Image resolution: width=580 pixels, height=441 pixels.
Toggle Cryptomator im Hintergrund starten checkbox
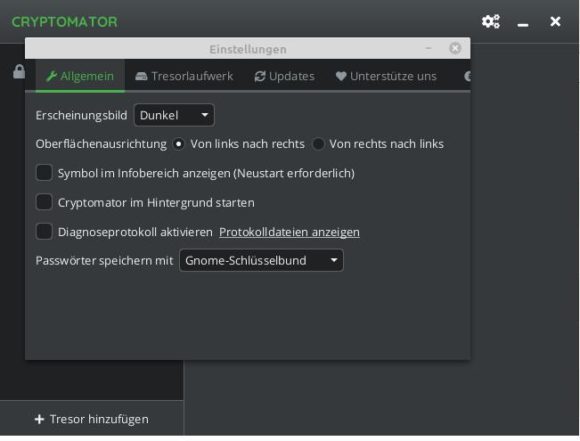tap(44, 202)
